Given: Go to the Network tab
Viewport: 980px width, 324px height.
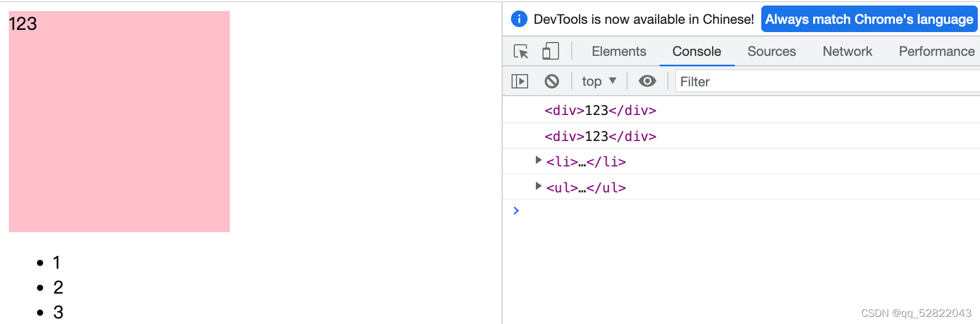Looking at the screenshot, I should [847, 51].
